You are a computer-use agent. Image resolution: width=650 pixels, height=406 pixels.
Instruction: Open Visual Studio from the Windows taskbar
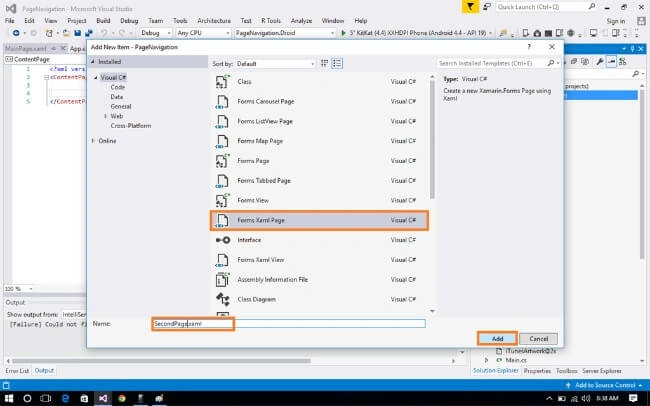pos(102,399)
